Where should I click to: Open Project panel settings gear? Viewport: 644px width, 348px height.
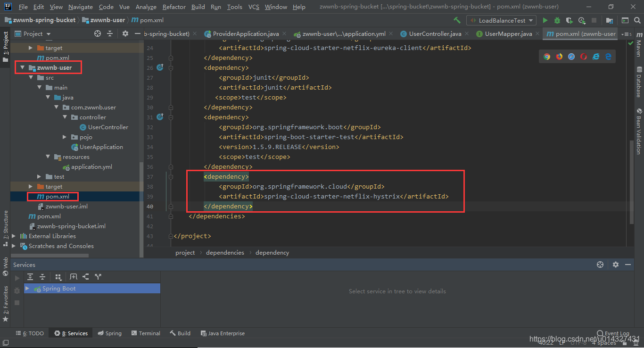pos(125,33)
